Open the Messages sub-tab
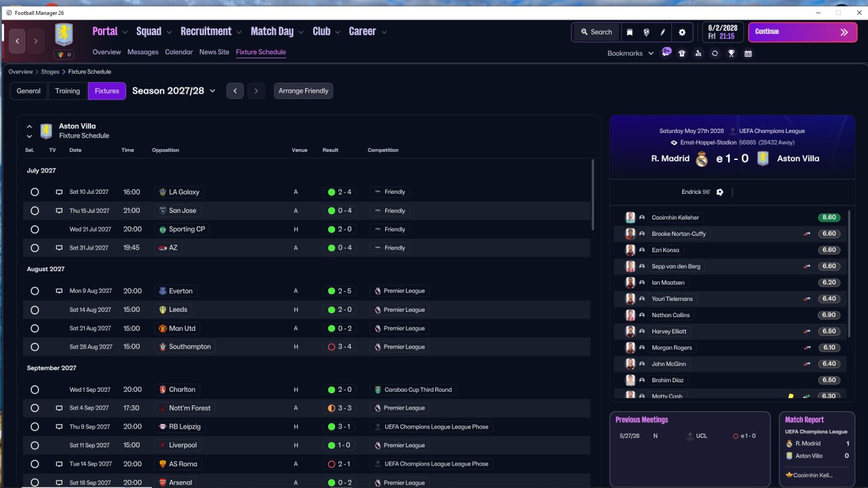Image resolution: width=868 pixels, height=488 pixels. (143, 52)
